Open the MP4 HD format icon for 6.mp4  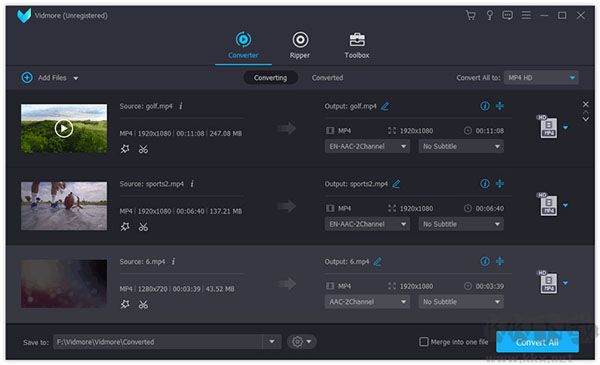coord(548,282)
